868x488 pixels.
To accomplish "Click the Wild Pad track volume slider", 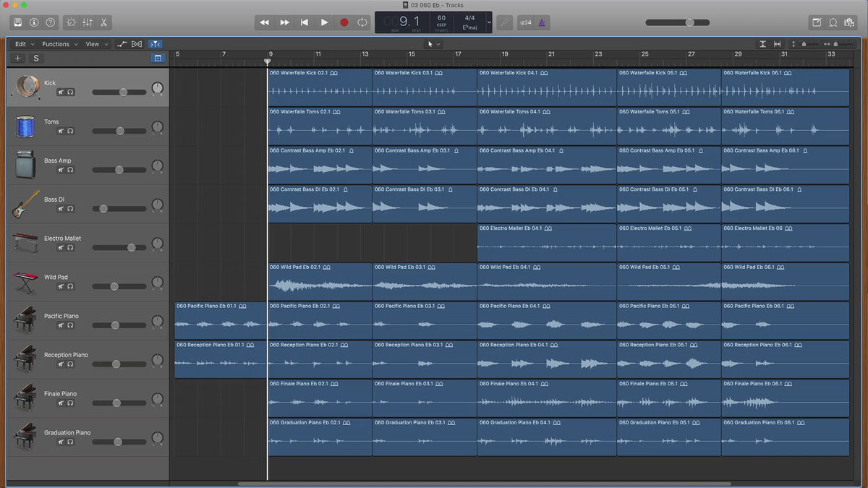I will pos(114,286).
